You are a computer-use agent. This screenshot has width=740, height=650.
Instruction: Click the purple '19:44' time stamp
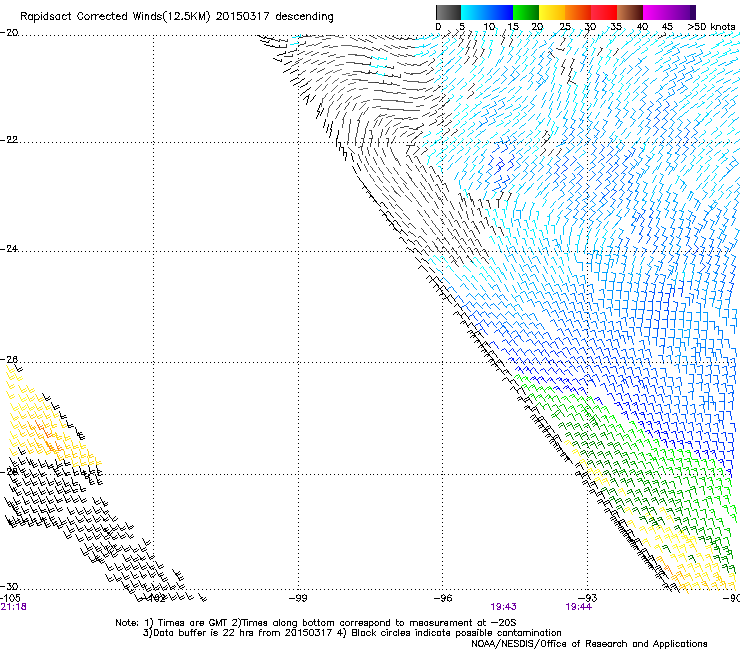579,607
